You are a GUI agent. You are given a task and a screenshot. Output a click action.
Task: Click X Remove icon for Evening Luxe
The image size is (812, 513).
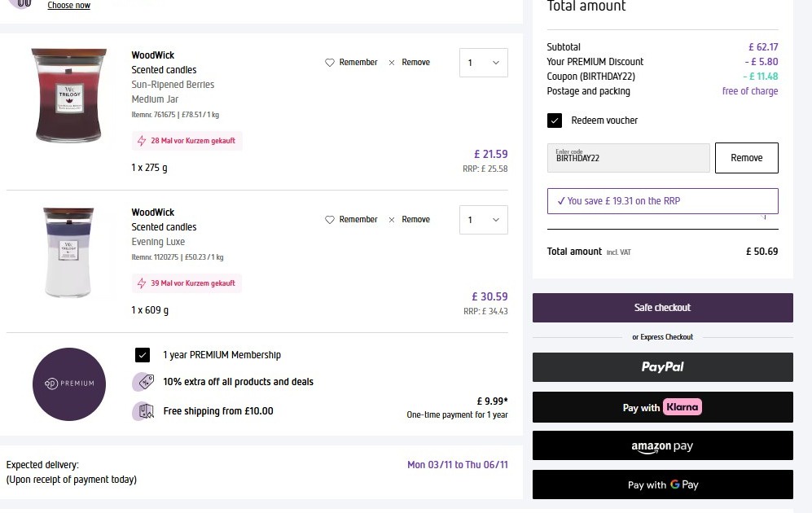click(x=392, y=220)
